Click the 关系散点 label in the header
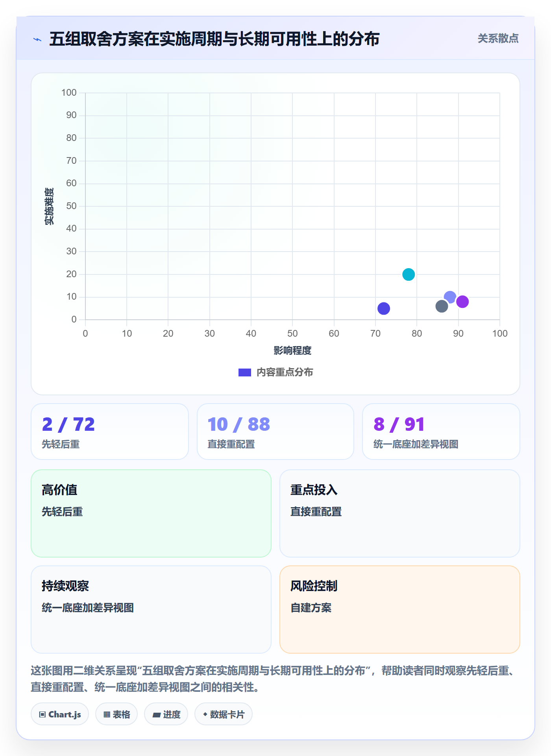 [498, 39]
